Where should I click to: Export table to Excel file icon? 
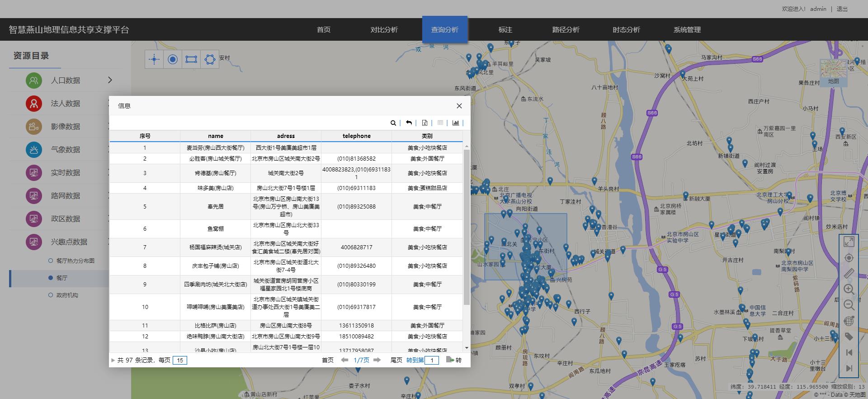point(425,123)
